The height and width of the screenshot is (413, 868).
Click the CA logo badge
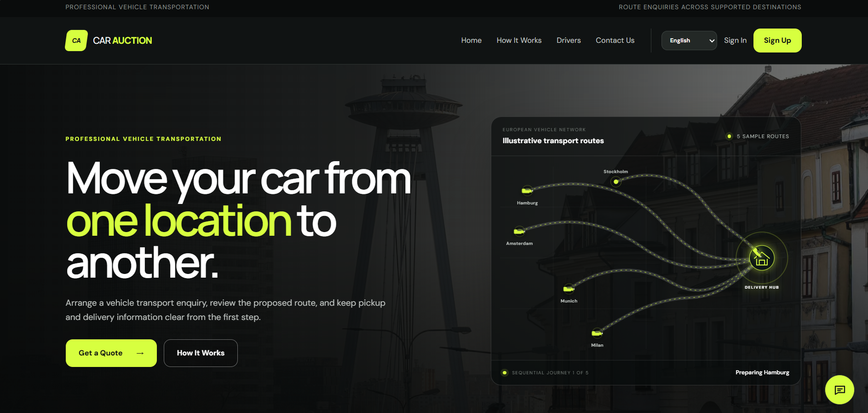(x=76, y=41)
